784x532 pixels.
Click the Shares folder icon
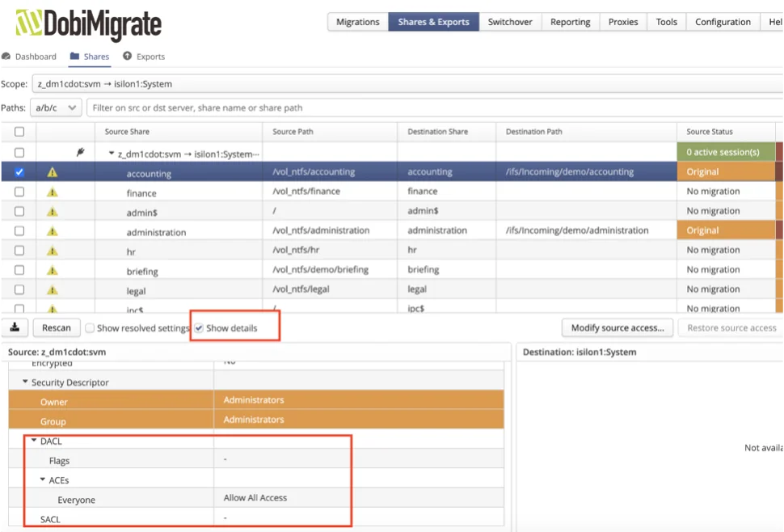click(x=75, y=57)
